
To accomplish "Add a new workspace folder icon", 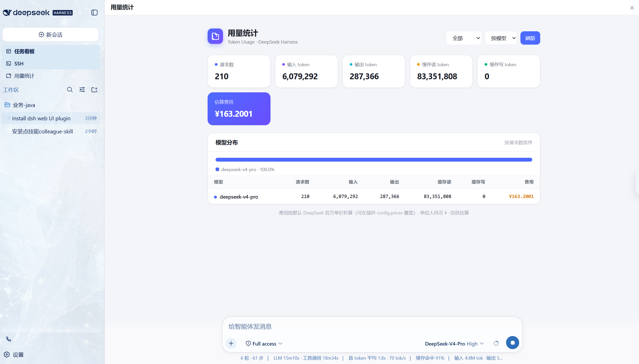I will pos(94,90).
